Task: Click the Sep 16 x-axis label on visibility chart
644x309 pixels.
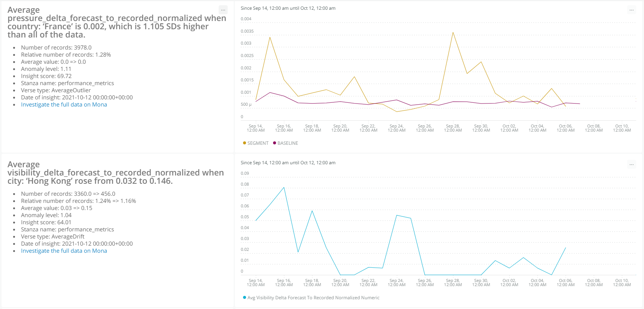Action: tap(284, 283)
